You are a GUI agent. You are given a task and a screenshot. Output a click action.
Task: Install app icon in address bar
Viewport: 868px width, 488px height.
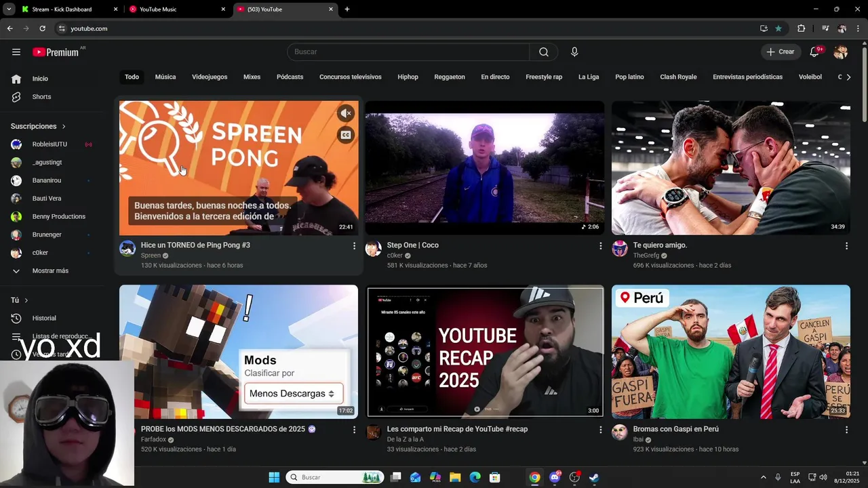(764, 28)
